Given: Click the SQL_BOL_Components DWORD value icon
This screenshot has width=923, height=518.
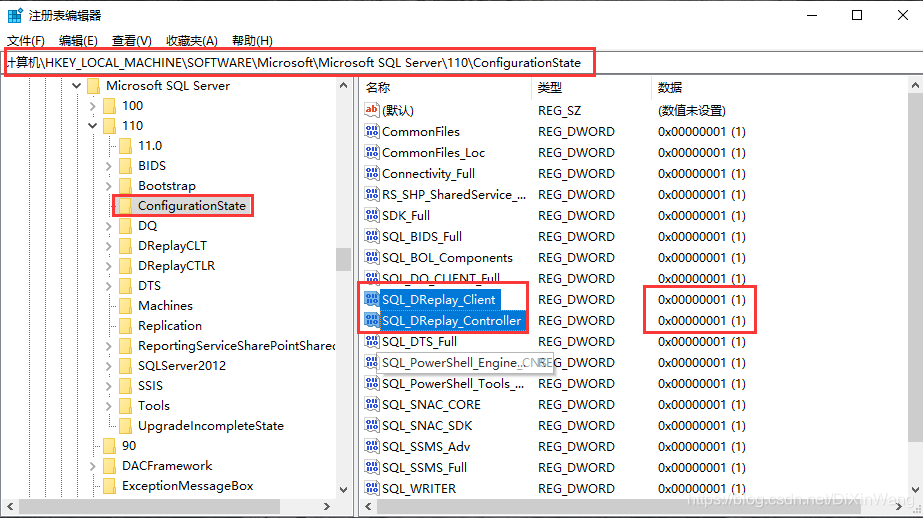Looking at the screenshot, I should pos(371,257).
